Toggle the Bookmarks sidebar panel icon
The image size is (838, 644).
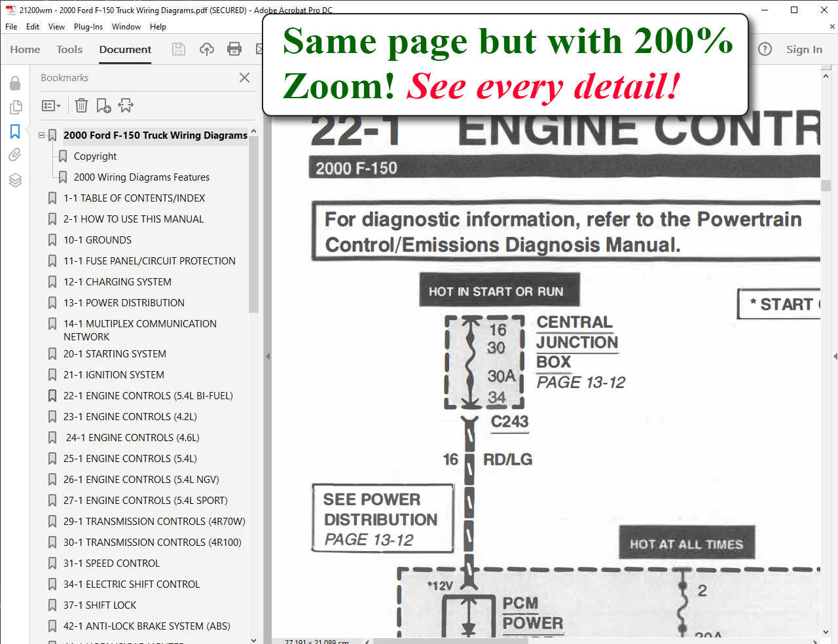(15, 132)
